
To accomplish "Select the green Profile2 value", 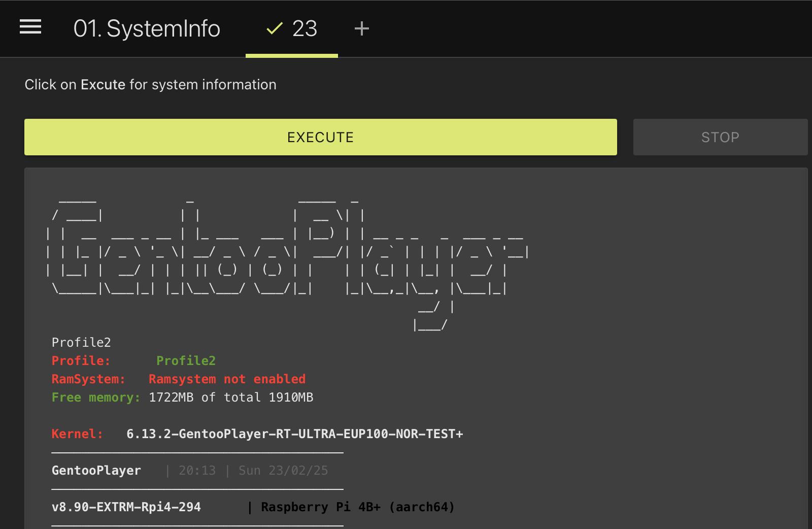I will pos(186,361).
